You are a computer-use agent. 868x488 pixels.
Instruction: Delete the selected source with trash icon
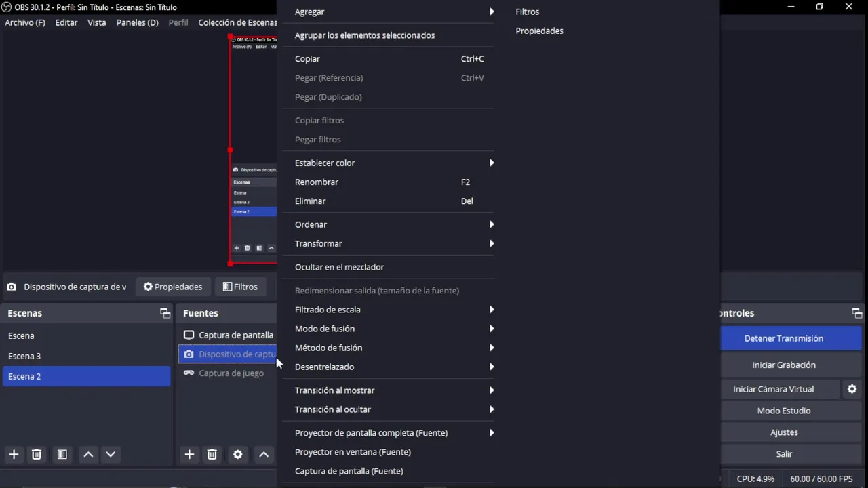(x=212, y=454)
